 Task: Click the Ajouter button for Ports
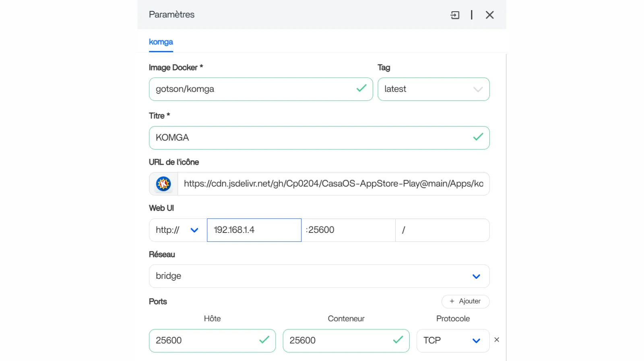coord(465,301)
